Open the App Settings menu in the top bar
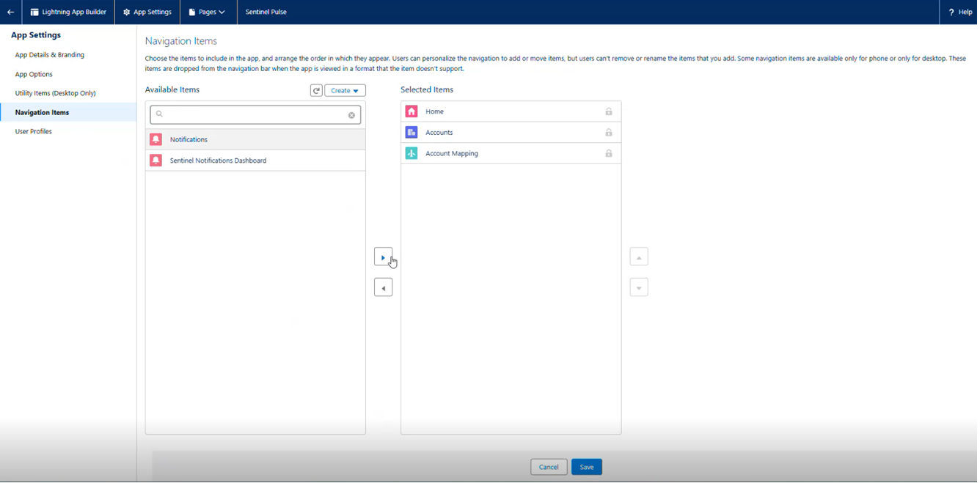Screen dimensions: 980x483 pyautogui.click(x=147, y=12)
